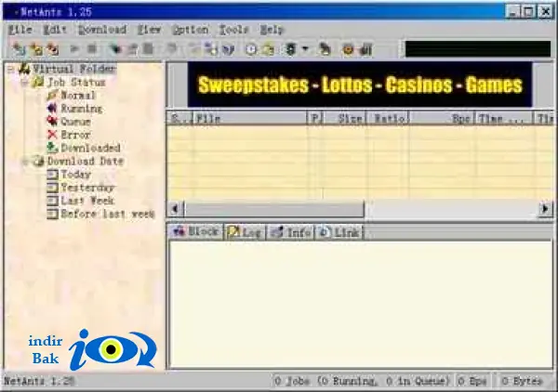Open the Tools menu
Image resolution: width=558 pixels, height=392 pixels.
point(233,30)
